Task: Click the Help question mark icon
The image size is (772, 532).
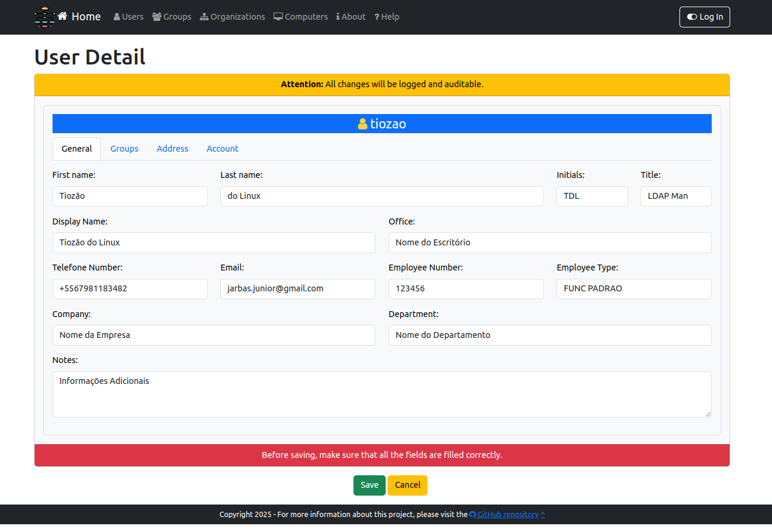Action: (377, 17)
